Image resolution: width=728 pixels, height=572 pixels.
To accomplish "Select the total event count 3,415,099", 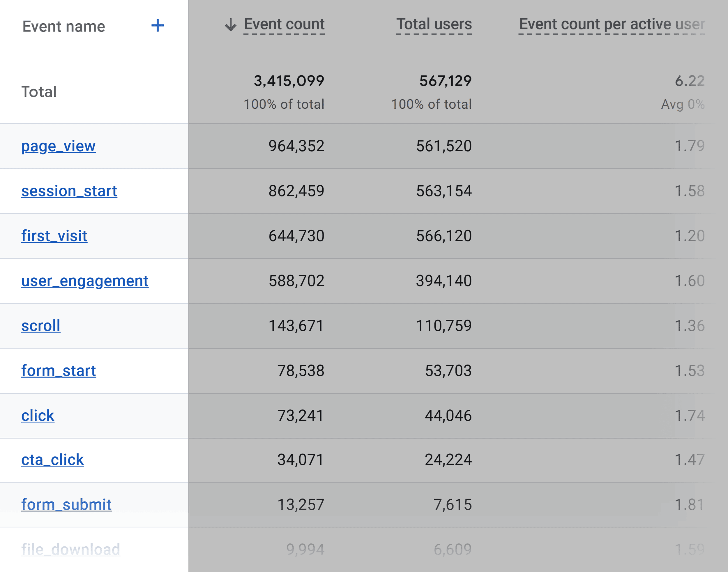I will pos(289,81).
